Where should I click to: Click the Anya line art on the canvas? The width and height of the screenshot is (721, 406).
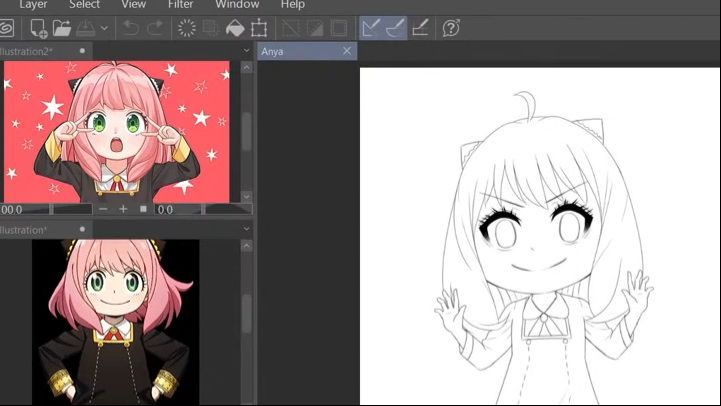click(544, 248)
